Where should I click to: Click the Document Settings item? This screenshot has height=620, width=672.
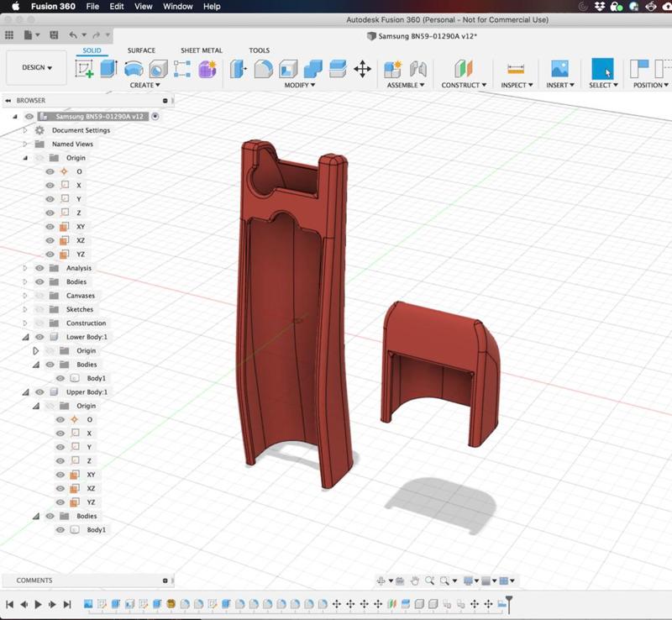click(81, 130)
